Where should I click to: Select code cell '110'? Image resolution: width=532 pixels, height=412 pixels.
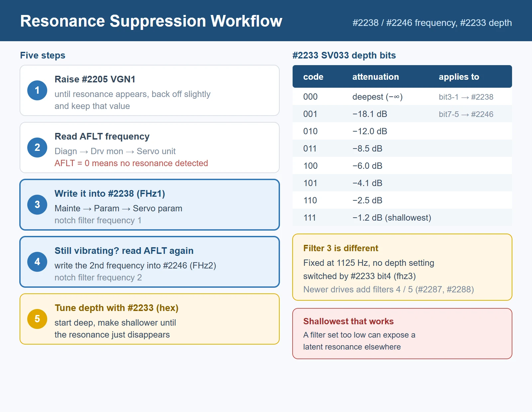click(310, 200)
